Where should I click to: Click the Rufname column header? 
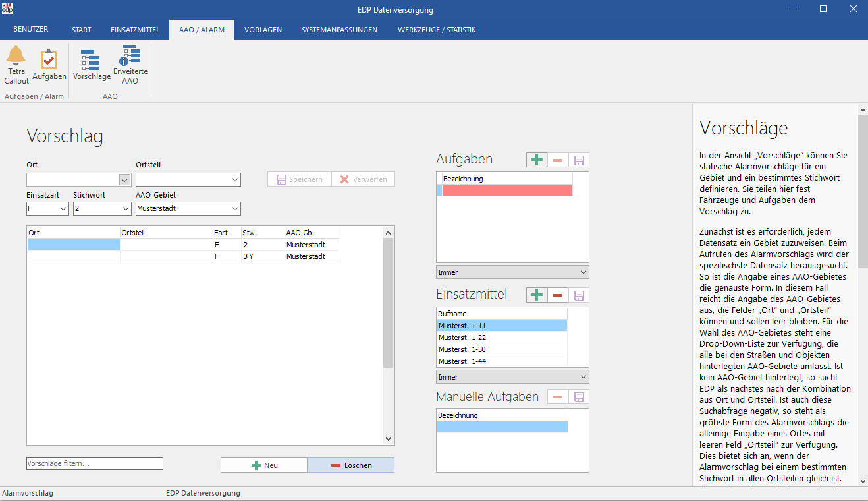click(501, 314)
